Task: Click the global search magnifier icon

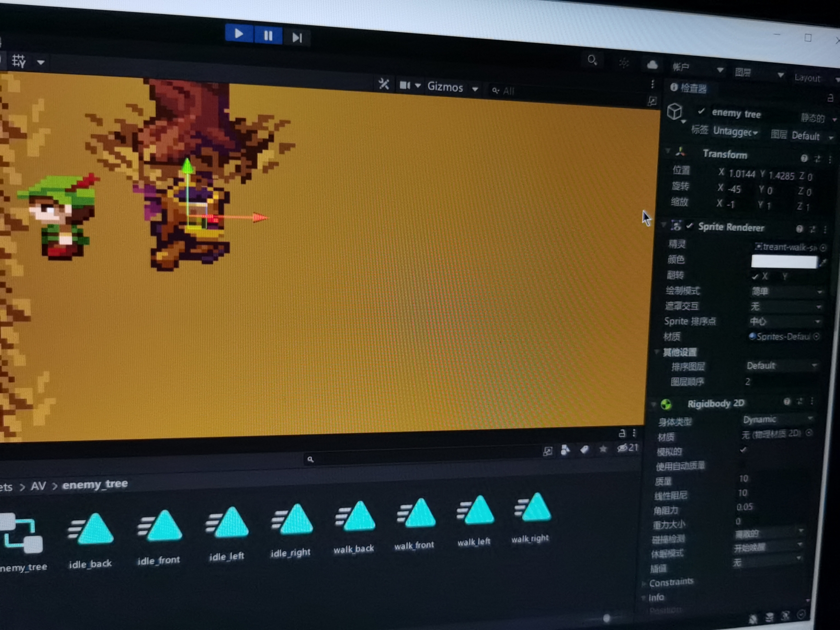Action: coord(592,60)
